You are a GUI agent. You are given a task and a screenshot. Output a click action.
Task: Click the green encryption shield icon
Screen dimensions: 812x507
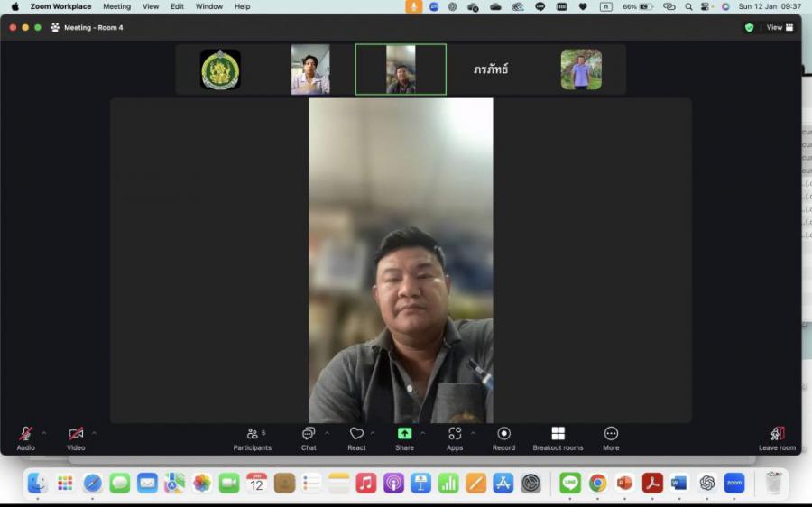(749, 27)
